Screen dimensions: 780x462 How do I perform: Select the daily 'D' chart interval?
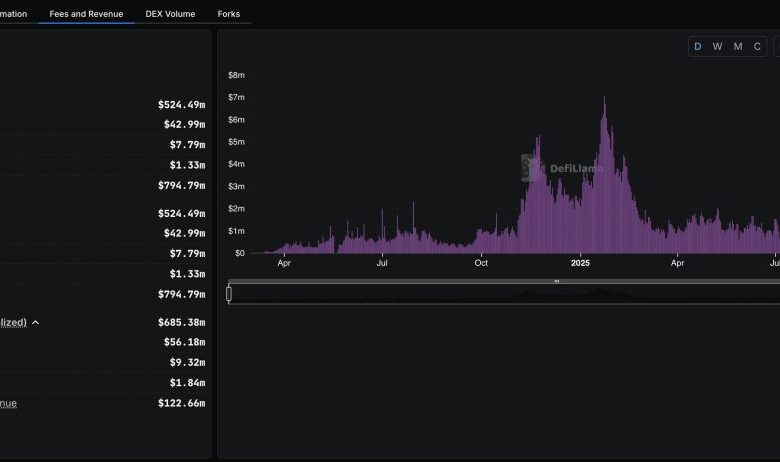[698, 47]
